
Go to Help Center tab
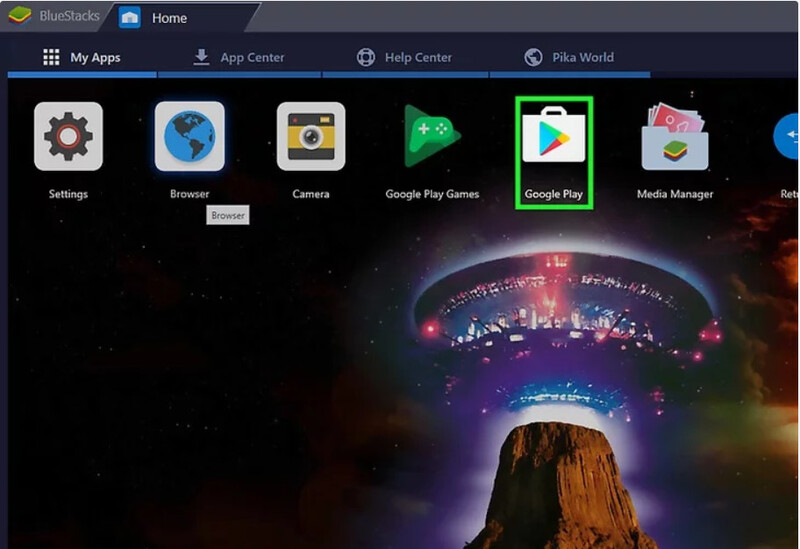404,57
